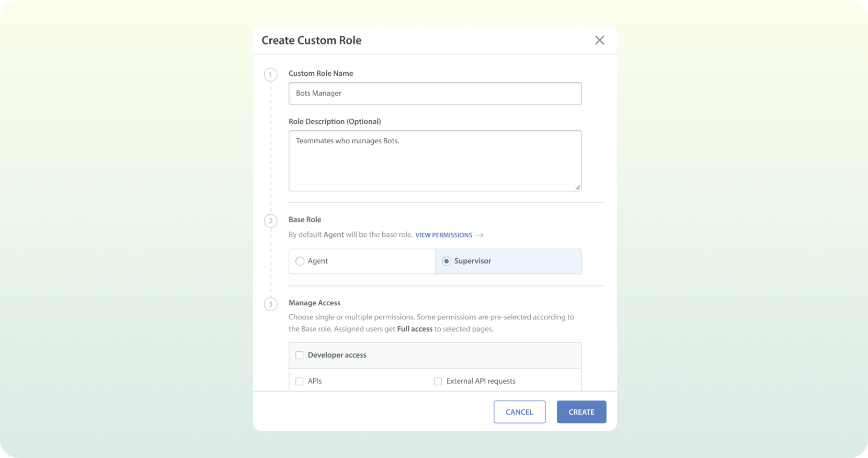Click step indicator 3 circle
868x458 pixels.
(271, 304)
